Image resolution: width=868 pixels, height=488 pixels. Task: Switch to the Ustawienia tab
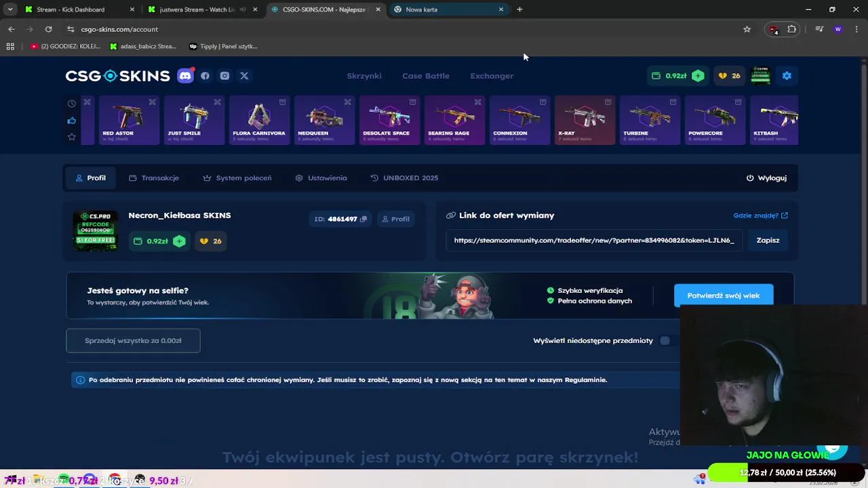click(x=321, y=178)
